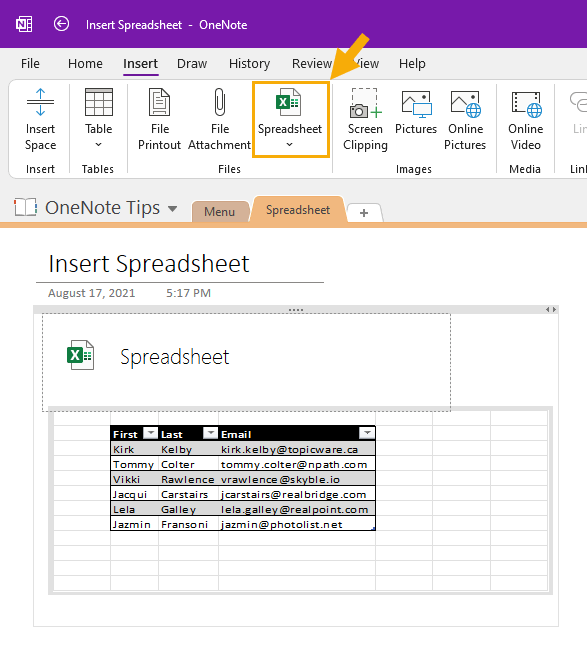
Task: Click the Pictures insert icon
Action: click(416, 104)
